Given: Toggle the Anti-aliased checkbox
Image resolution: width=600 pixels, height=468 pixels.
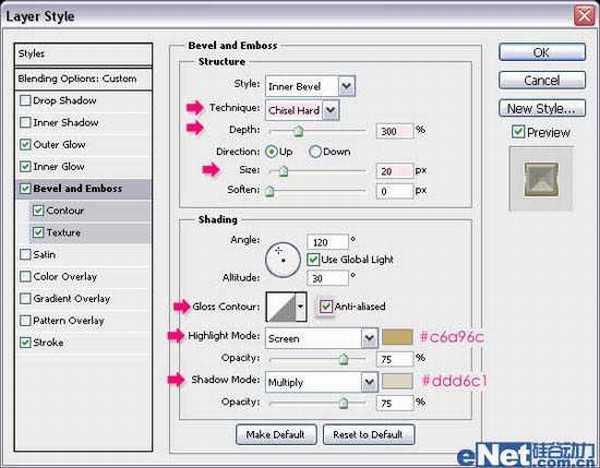Looking at the screenshot, I should (x=327, y=306).
